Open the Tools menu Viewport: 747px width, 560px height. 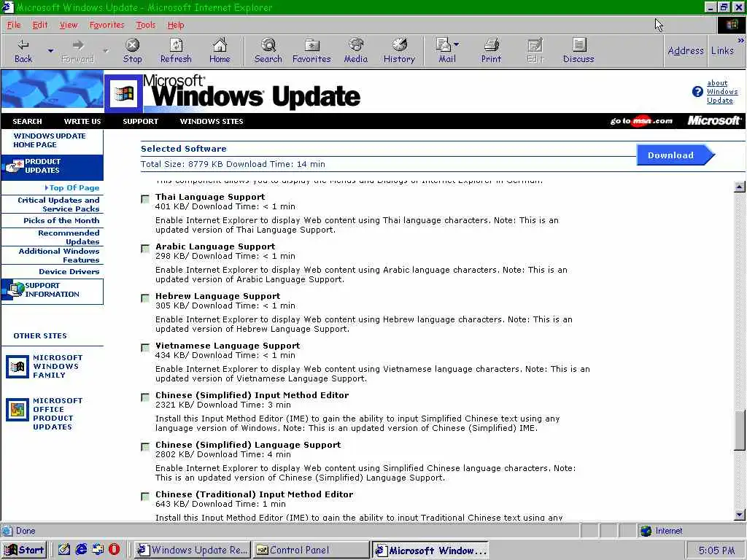[x=145, y=25]
